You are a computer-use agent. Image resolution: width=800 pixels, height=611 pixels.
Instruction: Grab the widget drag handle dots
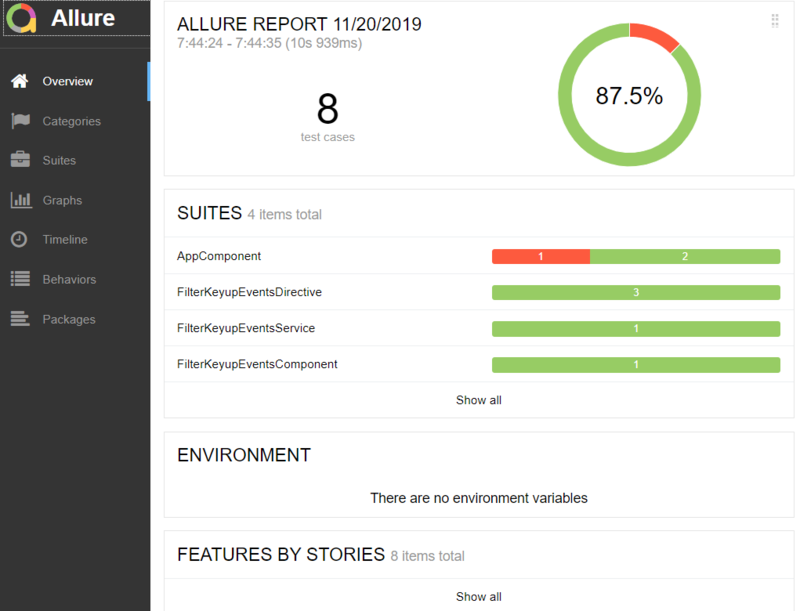click(x=774, y=20)
